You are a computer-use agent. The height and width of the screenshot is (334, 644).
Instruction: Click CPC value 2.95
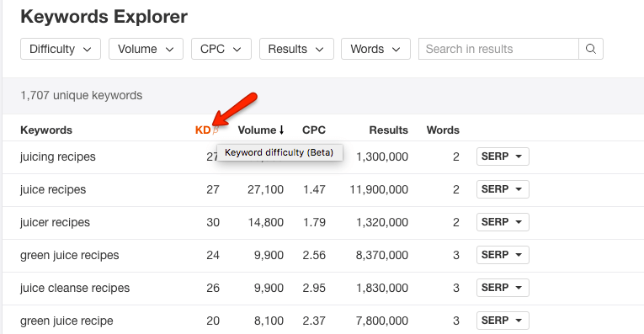pyautogui.click(x=314, y=288)
